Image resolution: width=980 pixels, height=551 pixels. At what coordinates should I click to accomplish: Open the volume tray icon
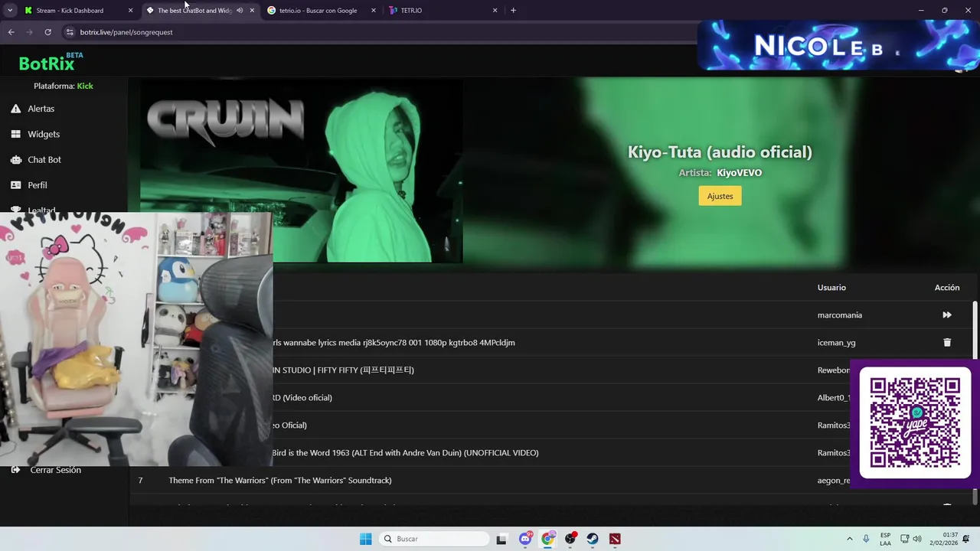coord(918,539)
